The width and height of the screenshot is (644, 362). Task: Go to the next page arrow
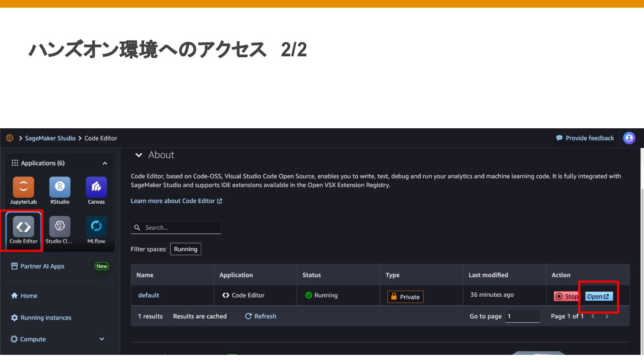coord(607,316)
